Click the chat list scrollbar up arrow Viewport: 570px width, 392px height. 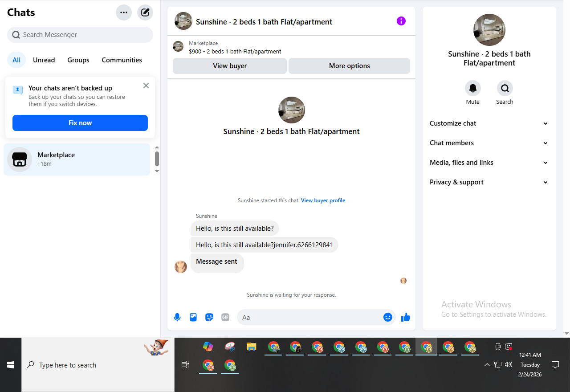[x=157, y=147]
